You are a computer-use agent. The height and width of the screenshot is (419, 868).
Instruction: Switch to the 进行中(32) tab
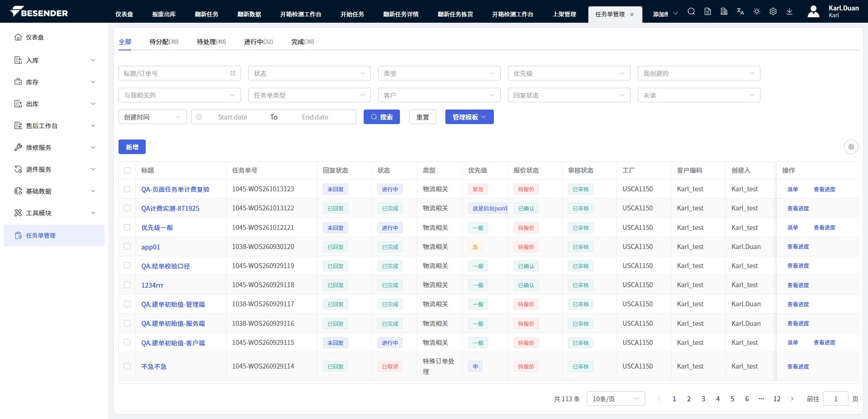click(x=258, y=41)
